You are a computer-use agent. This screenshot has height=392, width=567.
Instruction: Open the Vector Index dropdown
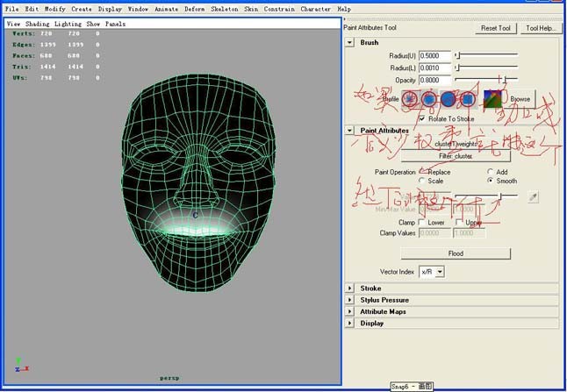pyautogui.click(x=432, y=272)
